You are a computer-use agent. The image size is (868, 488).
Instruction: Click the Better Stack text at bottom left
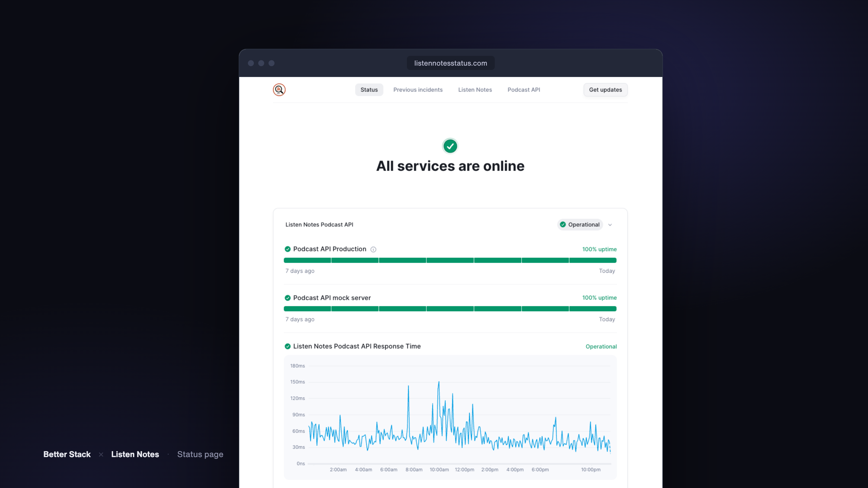point(67,454)
